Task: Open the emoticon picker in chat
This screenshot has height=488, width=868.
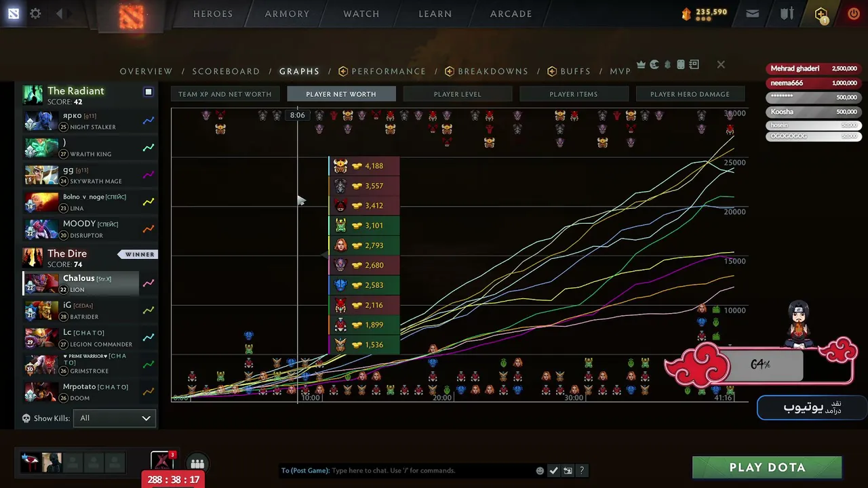Action: pos(540,470)
